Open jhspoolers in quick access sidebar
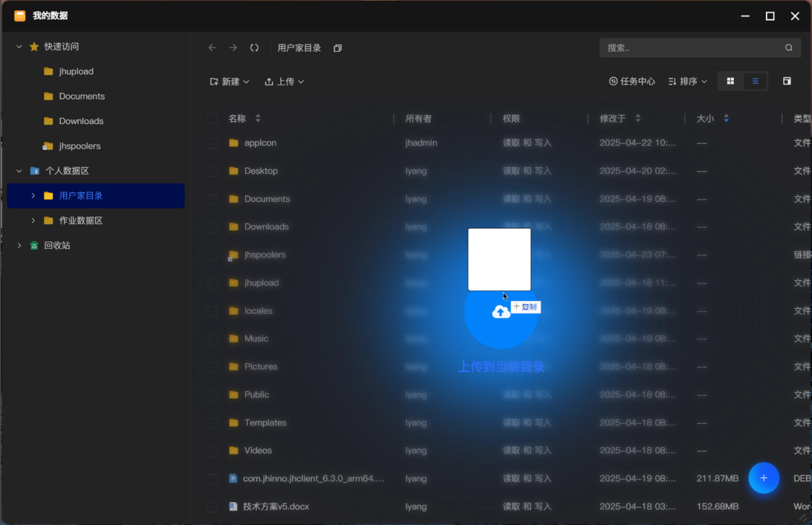812x525 pixels. [80, 146]
